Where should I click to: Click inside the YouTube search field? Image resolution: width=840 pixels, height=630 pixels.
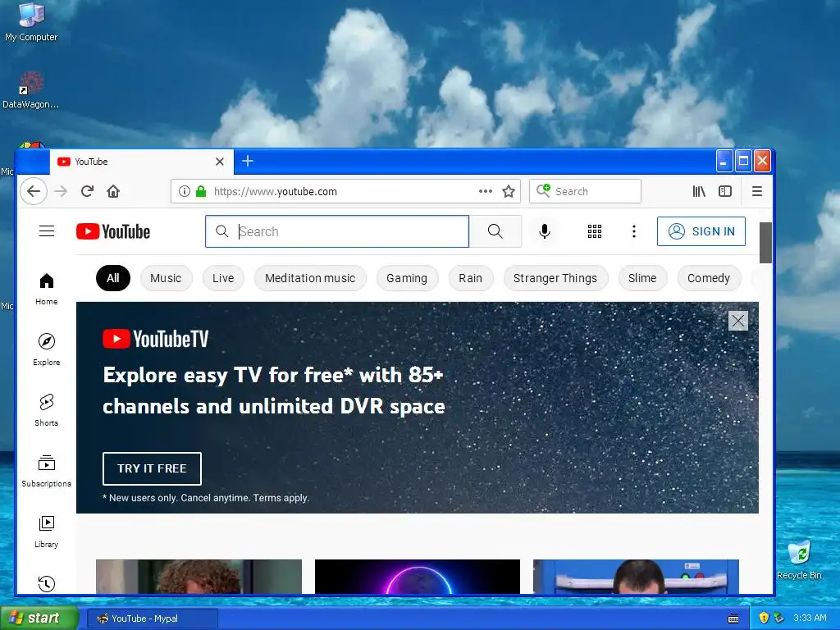[x=337, y=231]
